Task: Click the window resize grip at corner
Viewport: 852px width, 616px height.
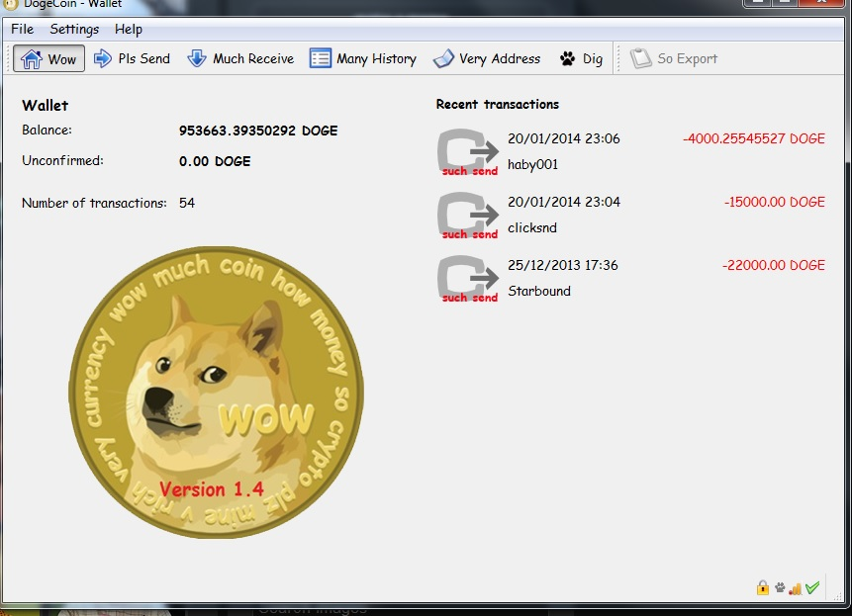Action: [837, 595]
